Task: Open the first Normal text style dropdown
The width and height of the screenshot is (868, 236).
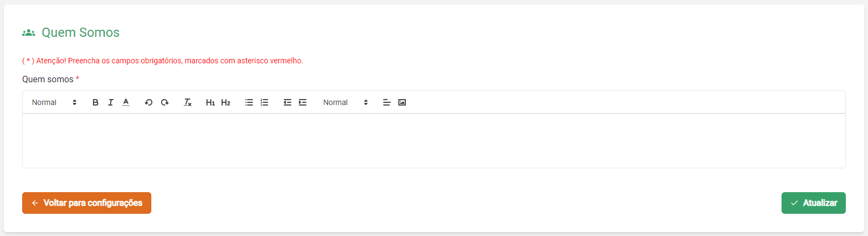Action: 54,102
